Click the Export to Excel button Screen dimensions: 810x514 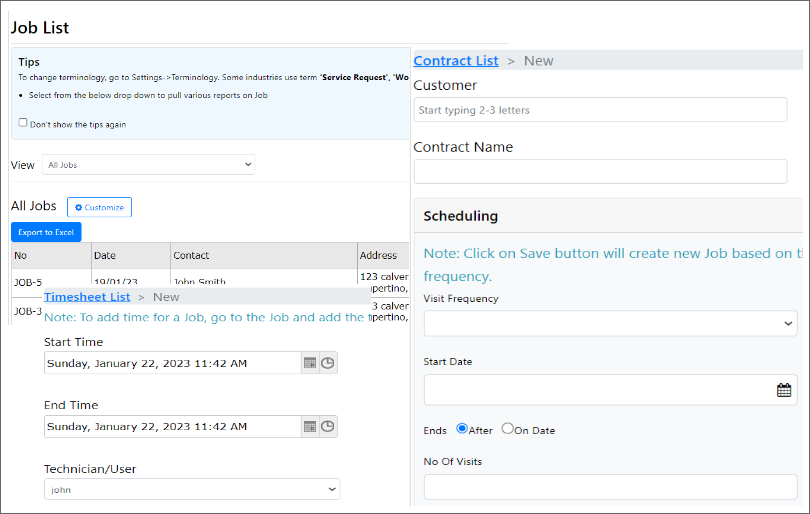click(46, 232)
